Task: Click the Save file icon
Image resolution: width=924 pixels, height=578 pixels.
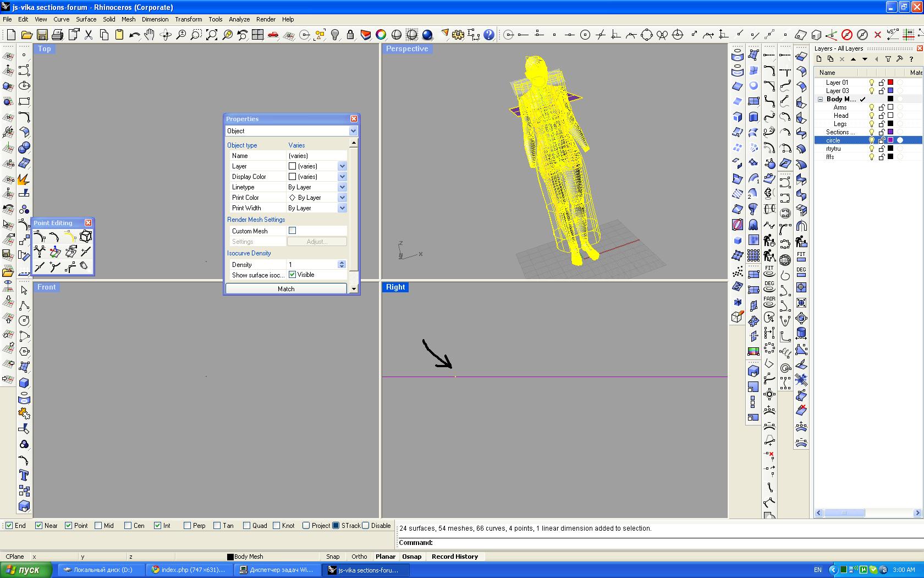Action: click(x=42, y=35)
